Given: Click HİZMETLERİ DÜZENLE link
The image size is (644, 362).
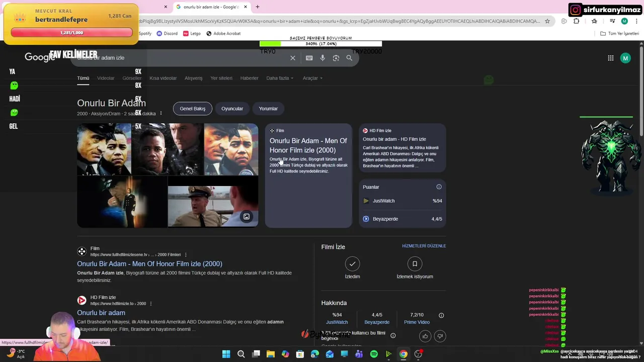Looking at the screenshot, I should click(x=424, y=246).
